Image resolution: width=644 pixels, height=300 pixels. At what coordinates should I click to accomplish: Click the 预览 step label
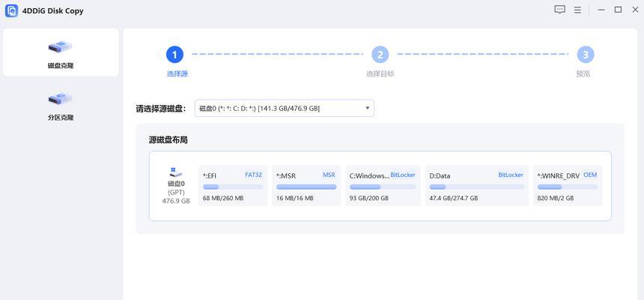click(x=583, y=74)
